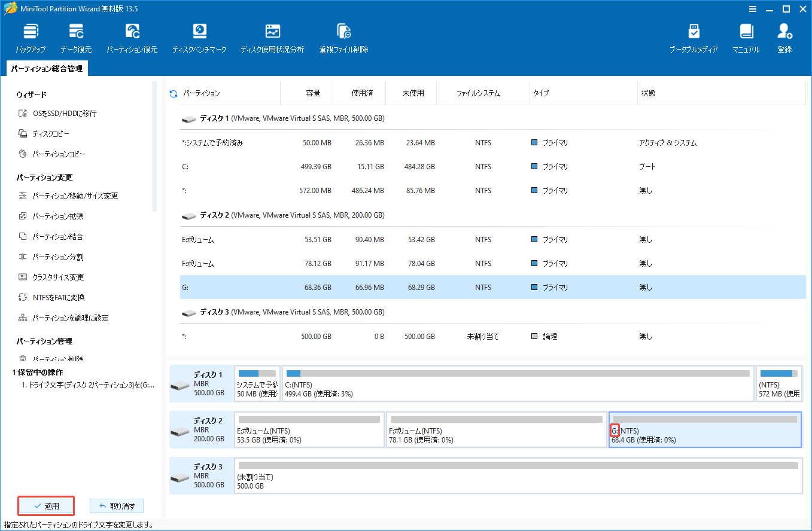This screenshot has height=531, width=812.
Task: Click the マニュアル (manual) icon
Action: tap(746, 37)
